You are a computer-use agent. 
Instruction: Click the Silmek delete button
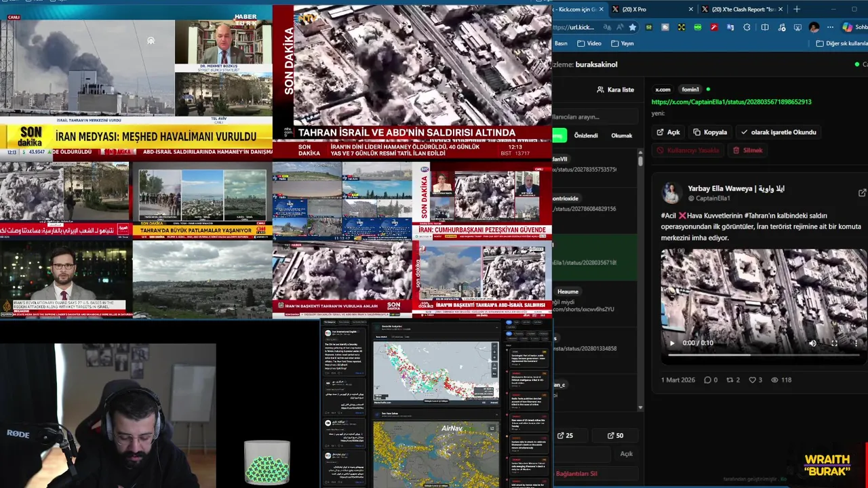pos(748,150)
